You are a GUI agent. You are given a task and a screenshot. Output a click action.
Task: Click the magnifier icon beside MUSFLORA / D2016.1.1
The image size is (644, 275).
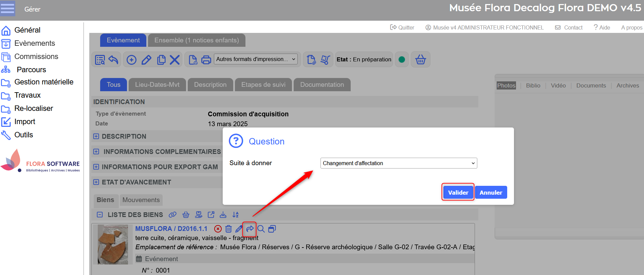261,229
